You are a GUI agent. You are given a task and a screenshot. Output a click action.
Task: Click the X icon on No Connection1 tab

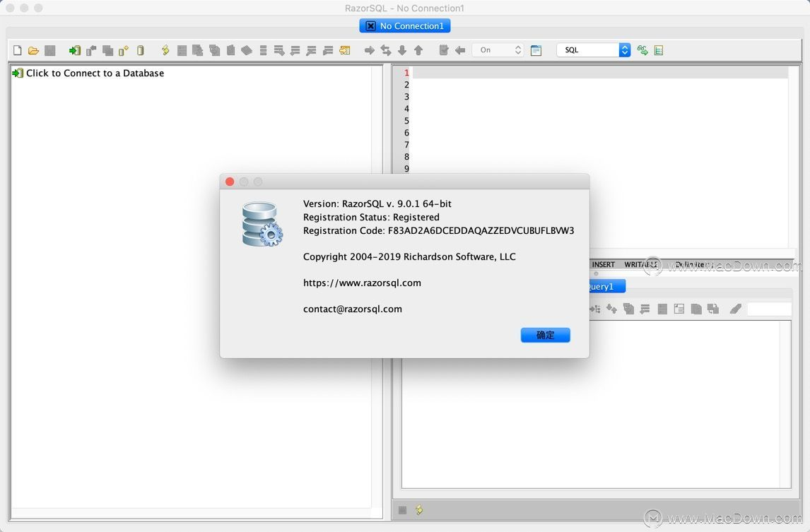tap(371, 26)
